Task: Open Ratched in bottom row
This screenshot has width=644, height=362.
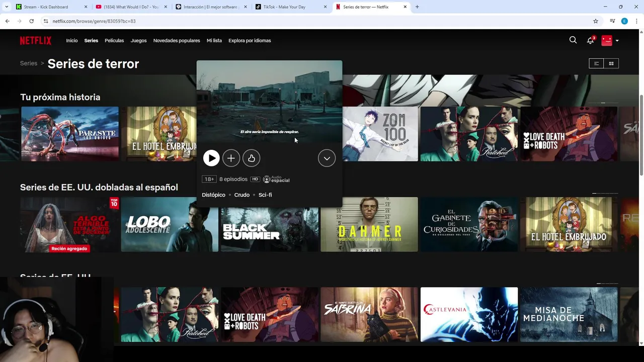Action: tap(170, 315)
